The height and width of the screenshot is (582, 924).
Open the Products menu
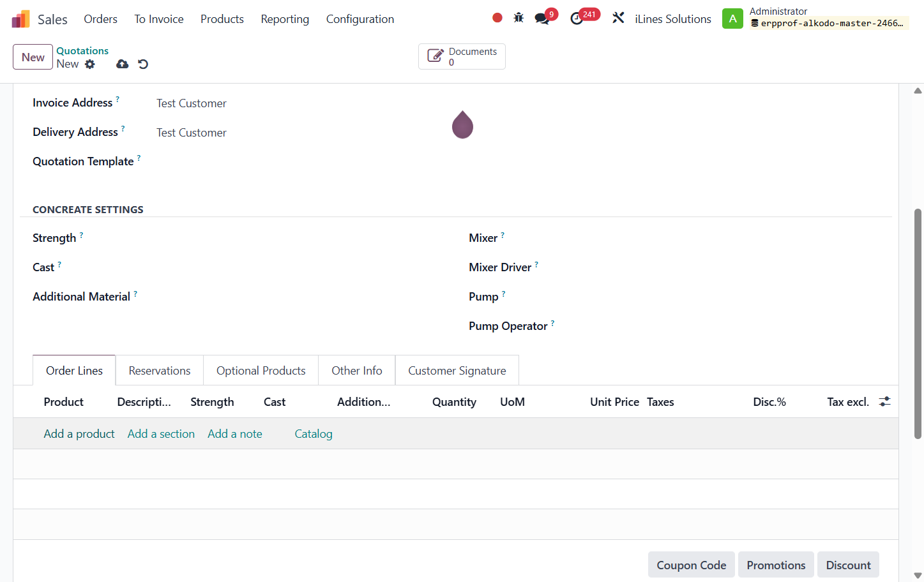tap(222, 19)
